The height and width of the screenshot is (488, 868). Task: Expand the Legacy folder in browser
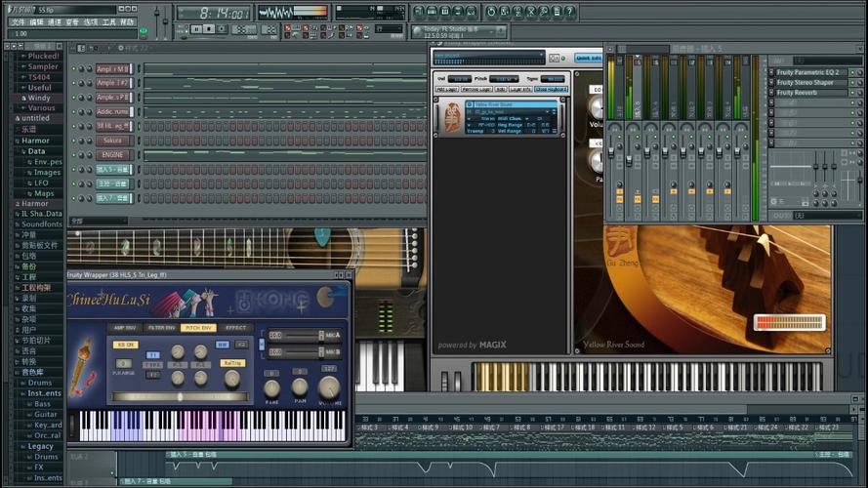[x=39, y=446]
